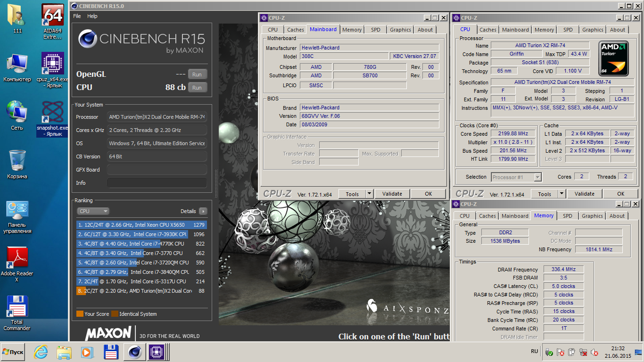The image size is (644, 362).
Task: Click the RU language indicator in the tray
Action: pos(534,352)
